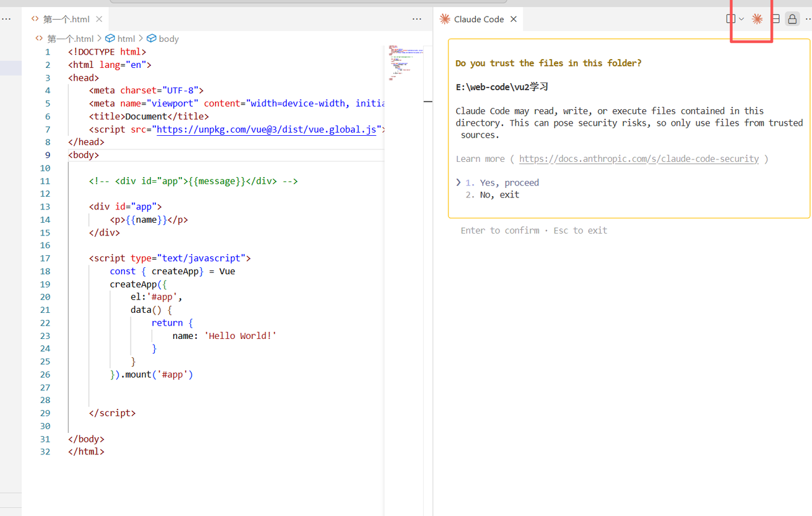Click the <meta charset="UTF-8"> line
Viewport: 812px width, 516px height.
(x=147, y=91)
